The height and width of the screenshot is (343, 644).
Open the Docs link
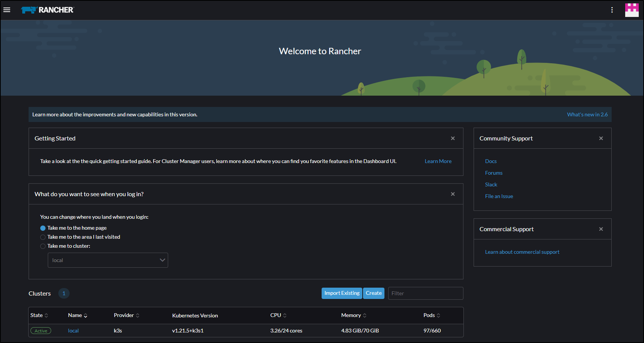pos(491,161)
